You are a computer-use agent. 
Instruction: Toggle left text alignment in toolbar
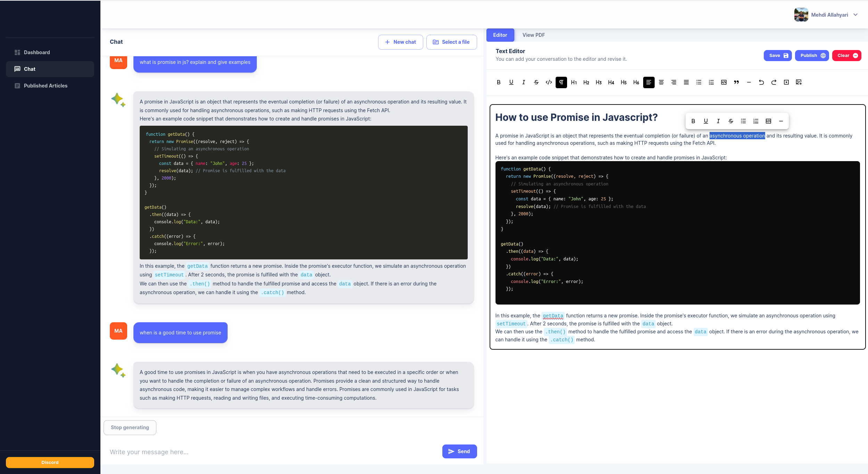pos(649,82)
